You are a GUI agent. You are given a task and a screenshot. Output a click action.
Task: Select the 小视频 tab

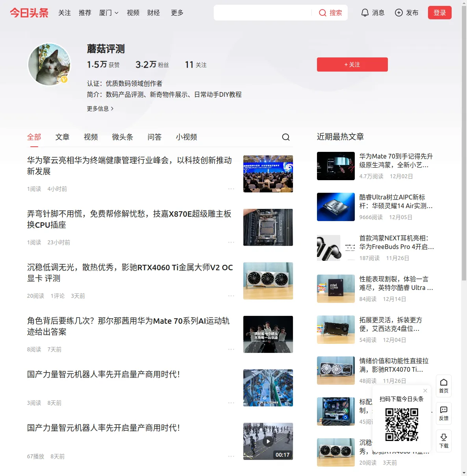[x=186, y=137]
